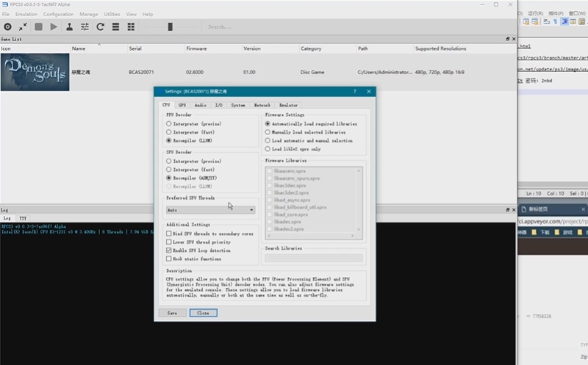This screenshot has height=365, width=588.
Task: Open the Pads controller icon
Action: (x=69, y=26)
